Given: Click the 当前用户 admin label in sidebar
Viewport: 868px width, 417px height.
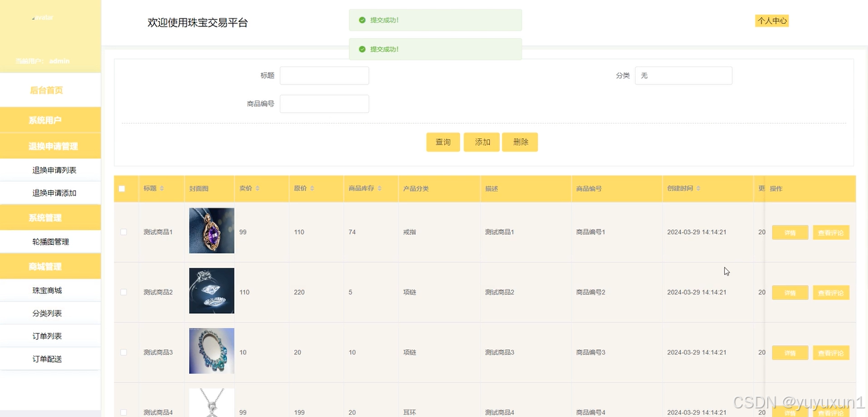Looking at the screenshot, I should (43, 61).
